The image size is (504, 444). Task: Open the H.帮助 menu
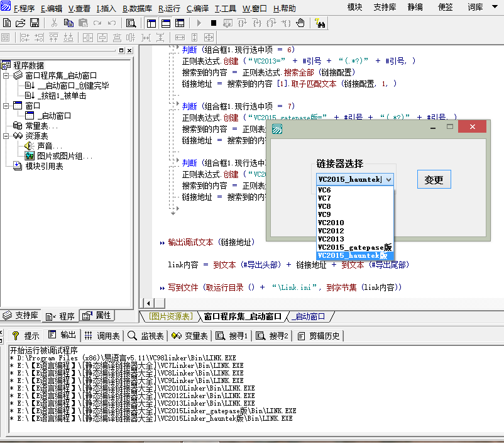285,9
